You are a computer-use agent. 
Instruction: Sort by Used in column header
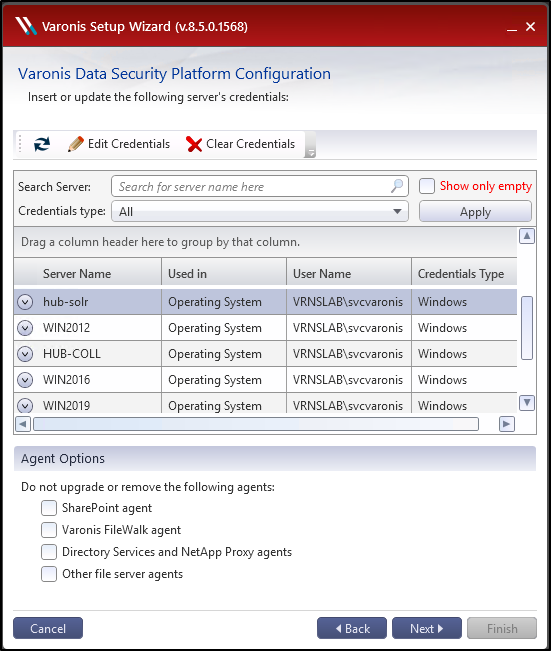point(224,274)
